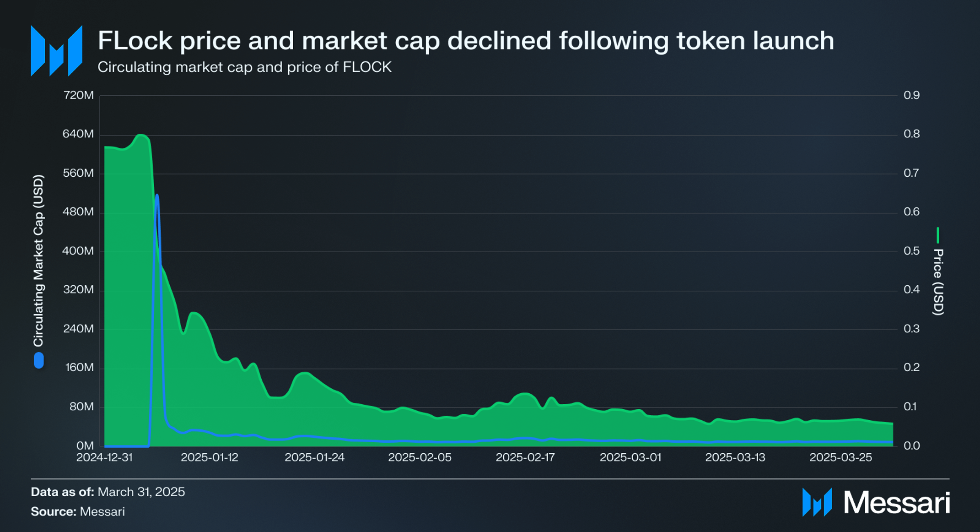Viewport: 980px width, 532px height.
Task: Click the Messari wordmark at bottom right
Action: [897, 503]
